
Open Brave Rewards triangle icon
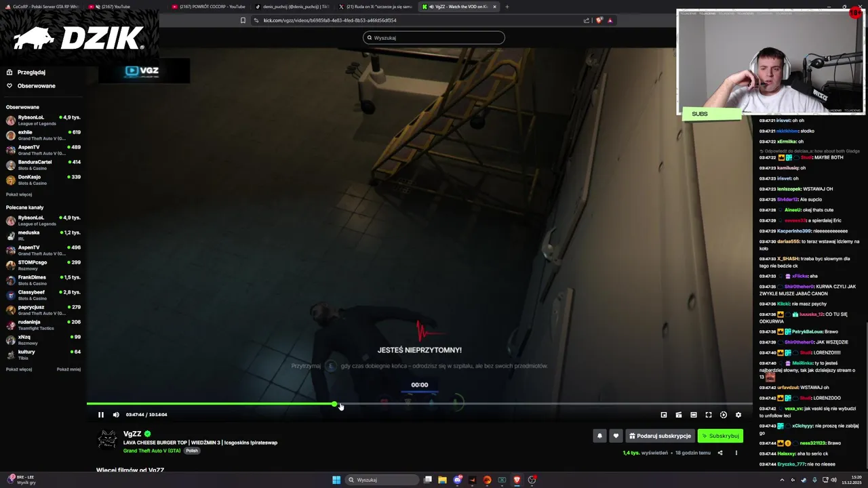[x=610, y=20]
